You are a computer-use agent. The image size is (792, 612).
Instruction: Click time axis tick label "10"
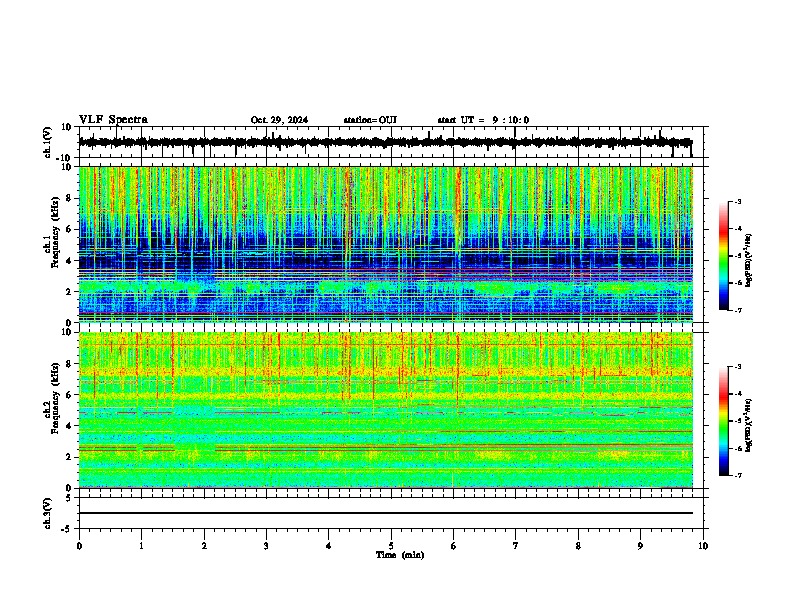point(703,546)
